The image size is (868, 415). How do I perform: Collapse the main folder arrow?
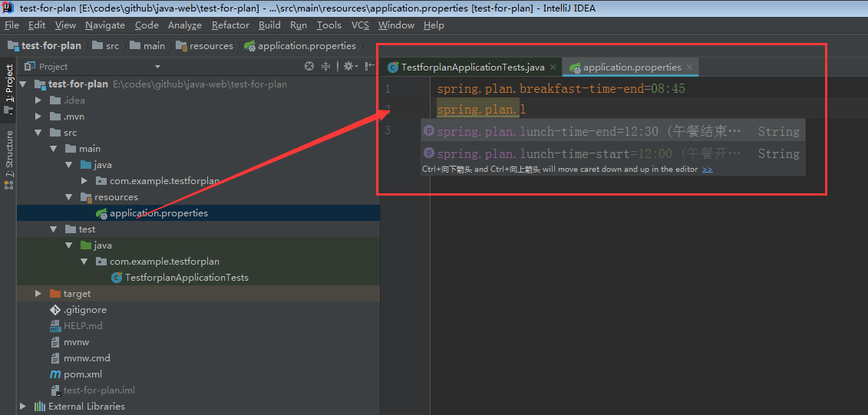click(x=54, y=149)
